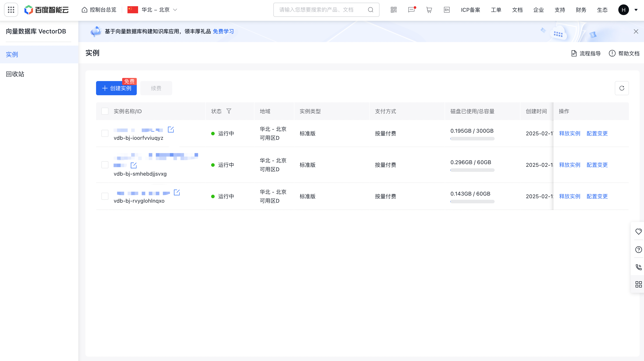Open 帮助文档 help link
Screen dimensions: 644x361
[x=624, y=53]
